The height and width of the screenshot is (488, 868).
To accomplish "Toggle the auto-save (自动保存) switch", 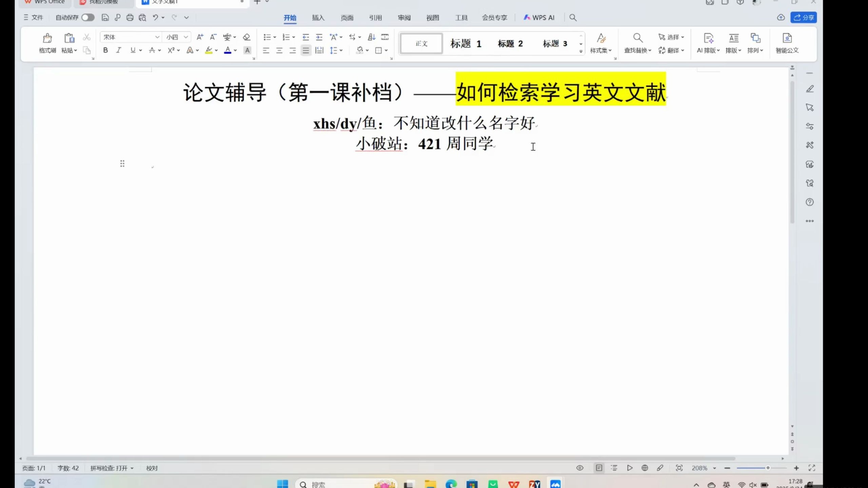I will (x=88, y=18).
